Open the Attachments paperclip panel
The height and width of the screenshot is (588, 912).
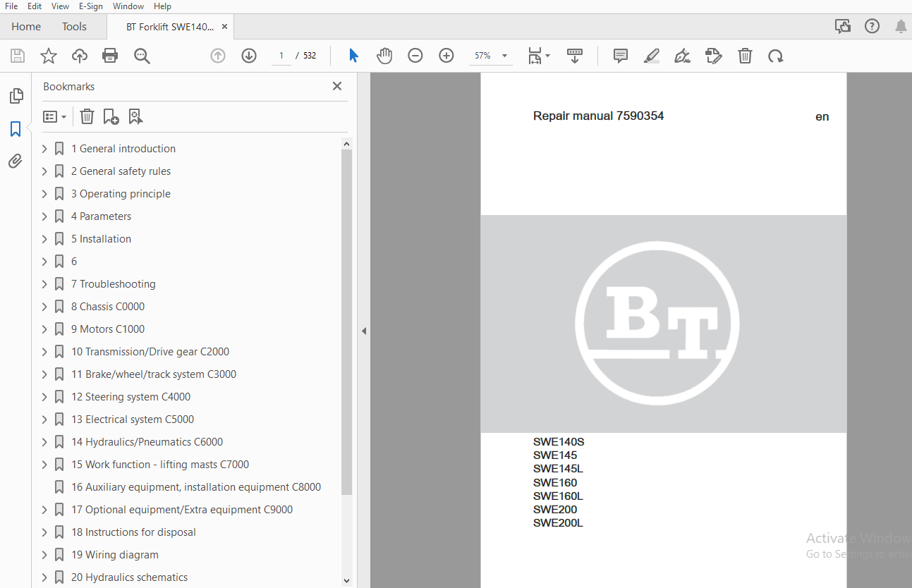16,161
